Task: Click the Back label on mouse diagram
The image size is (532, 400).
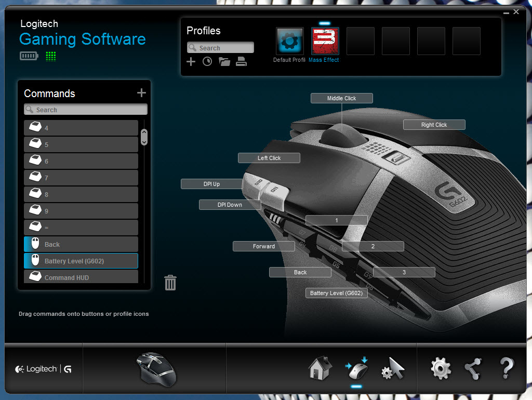Action: point(300,272)
